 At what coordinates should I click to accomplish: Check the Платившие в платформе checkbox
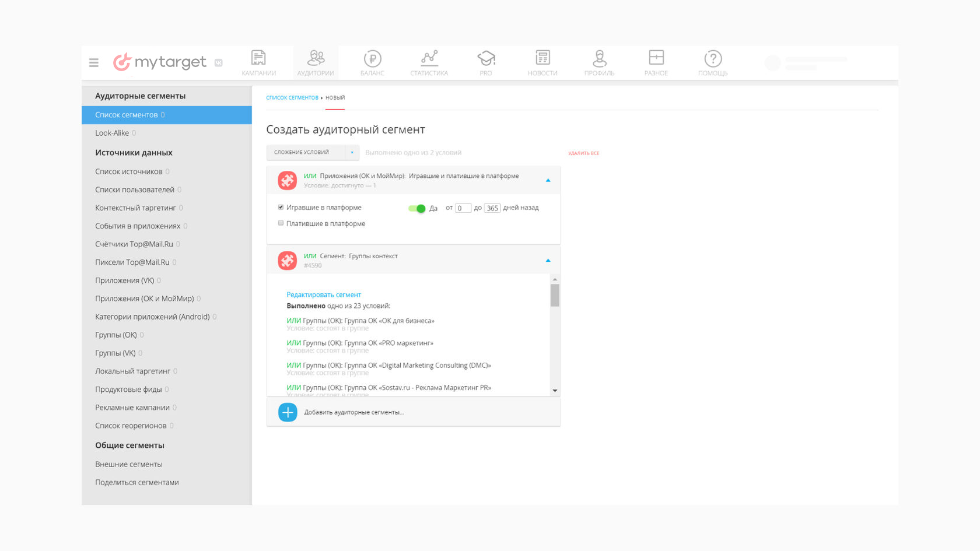(281, 223)
